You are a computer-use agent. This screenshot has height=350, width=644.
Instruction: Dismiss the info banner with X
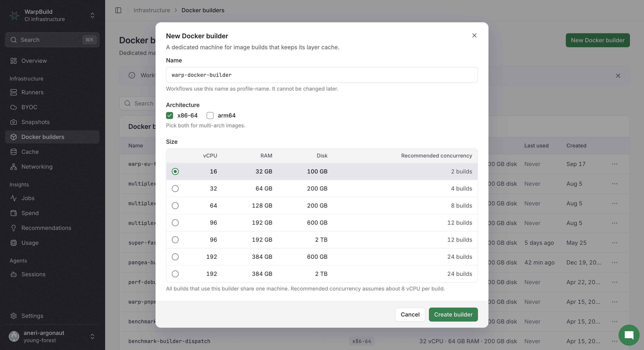coord(618,76)
